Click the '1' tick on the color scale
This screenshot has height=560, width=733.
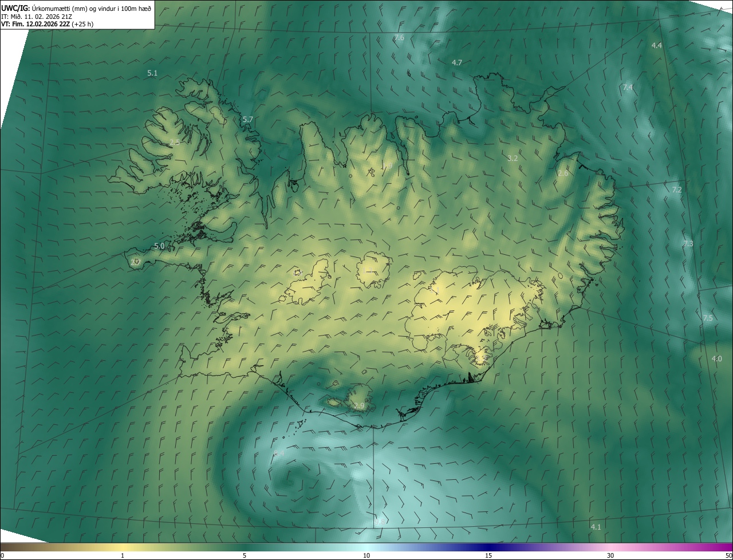(x=123, y=555)
